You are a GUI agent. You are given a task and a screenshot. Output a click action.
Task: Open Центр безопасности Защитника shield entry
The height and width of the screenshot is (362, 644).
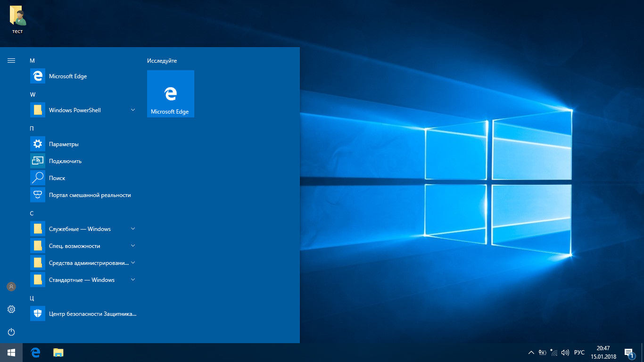[x=83, y=314]
